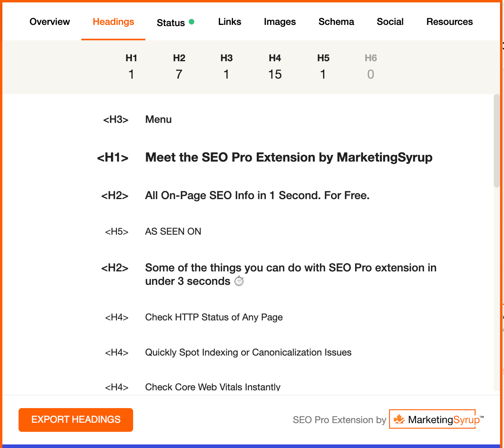This screenshot has width=504, height=448.
Task: Select the H5 count column
Action: [x=323, y=67]
